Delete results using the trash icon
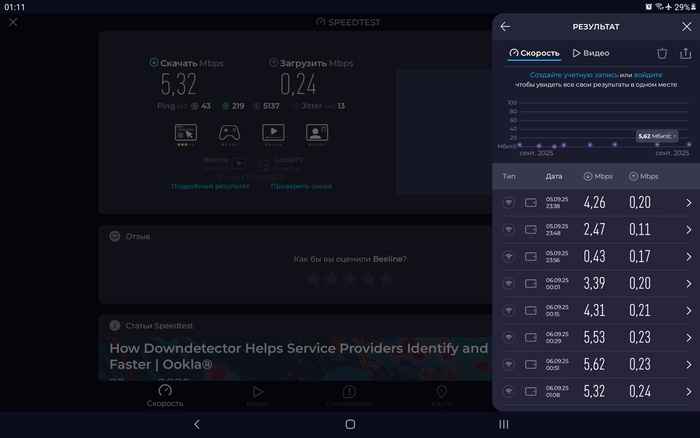This screenshot has height=438, width=700. coord(661,53)
